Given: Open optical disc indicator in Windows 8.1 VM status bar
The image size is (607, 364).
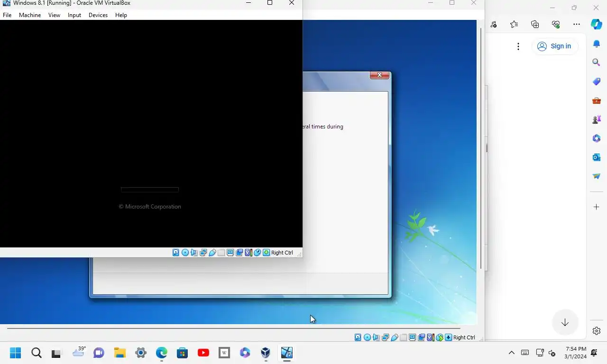Looking at the screenshot, I should pyautogui.click(x=185, y=253).
